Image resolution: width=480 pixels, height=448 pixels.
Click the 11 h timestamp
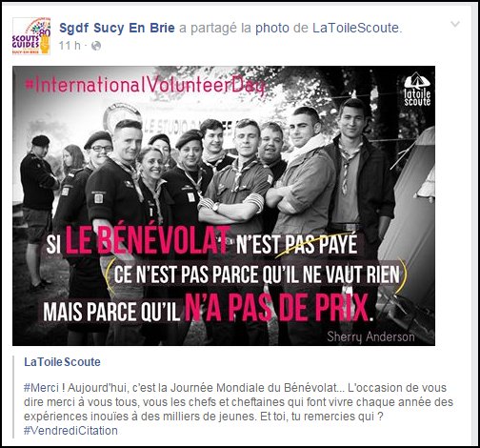[x=70, y=46]
